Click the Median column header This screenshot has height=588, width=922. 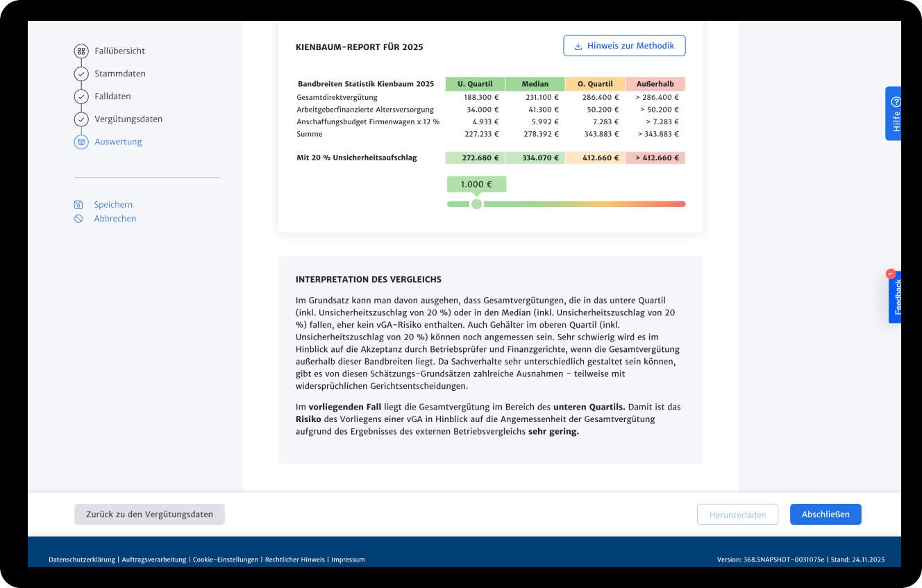(x=535, y=84)
